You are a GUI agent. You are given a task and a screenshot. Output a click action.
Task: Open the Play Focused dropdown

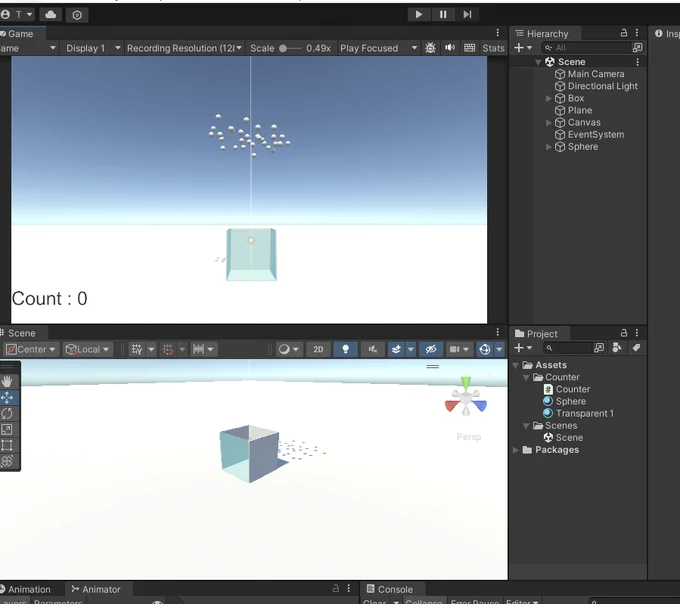378,48
